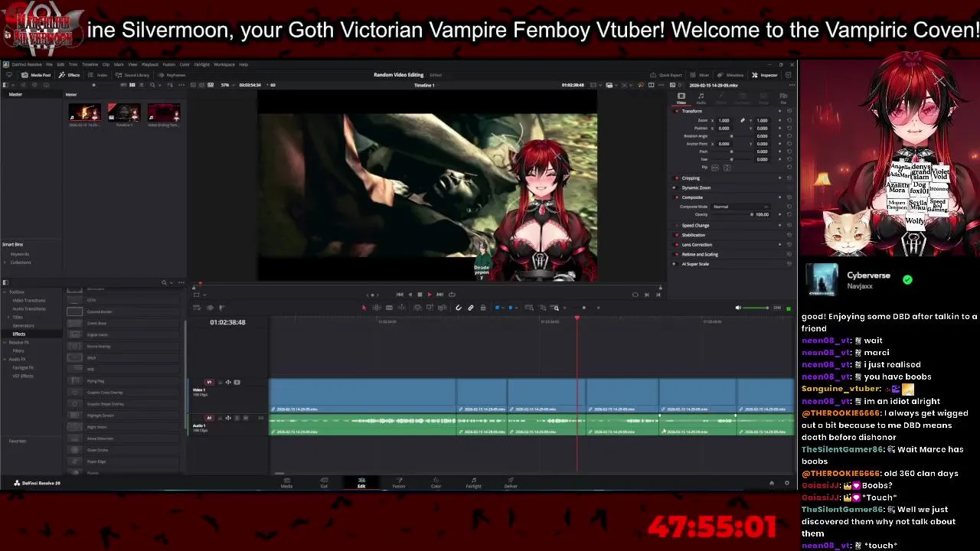Viewport: 980px width, 551px height.
Task: Collapse the Composite section header
Action: (x=692, y=197)
